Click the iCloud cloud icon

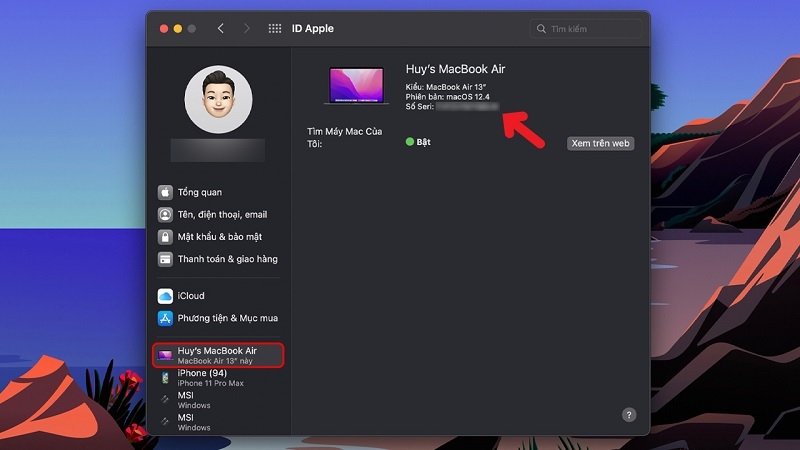click(x=165, y=296)
